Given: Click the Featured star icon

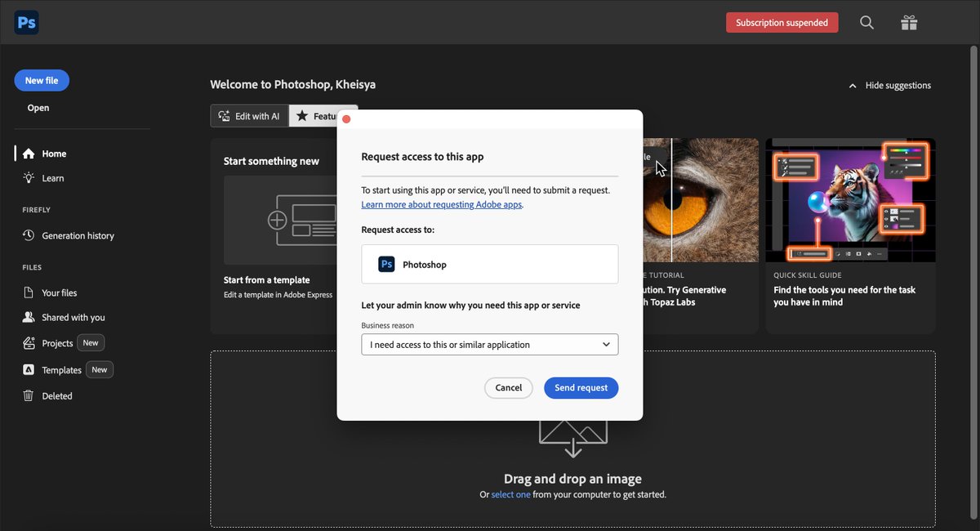Looking at the screenshot, I should [x=302, y=116].
